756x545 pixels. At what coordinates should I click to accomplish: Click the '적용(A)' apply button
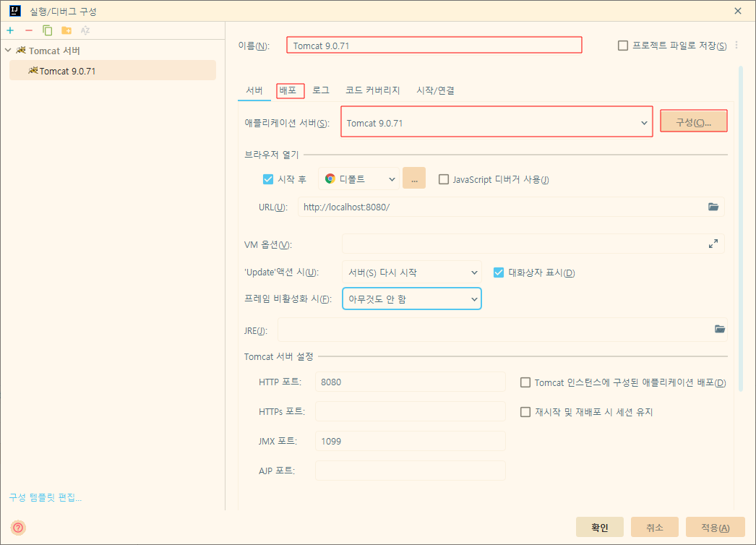point(716,527)
